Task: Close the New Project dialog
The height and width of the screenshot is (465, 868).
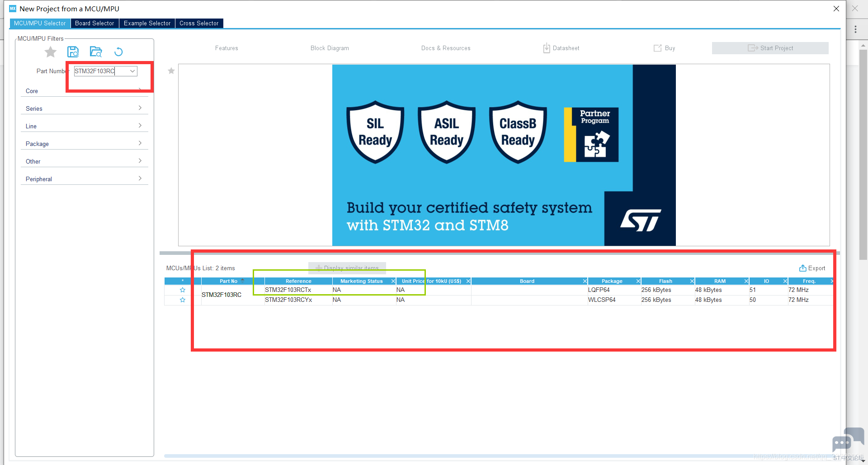Action: [836, 9]
